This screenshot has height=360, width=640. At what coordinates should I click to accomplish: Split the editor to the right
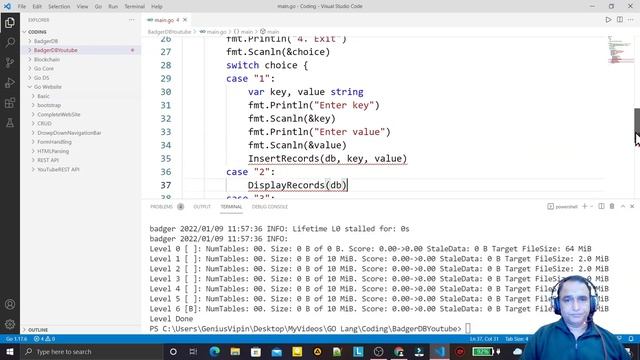pos(620,20)
